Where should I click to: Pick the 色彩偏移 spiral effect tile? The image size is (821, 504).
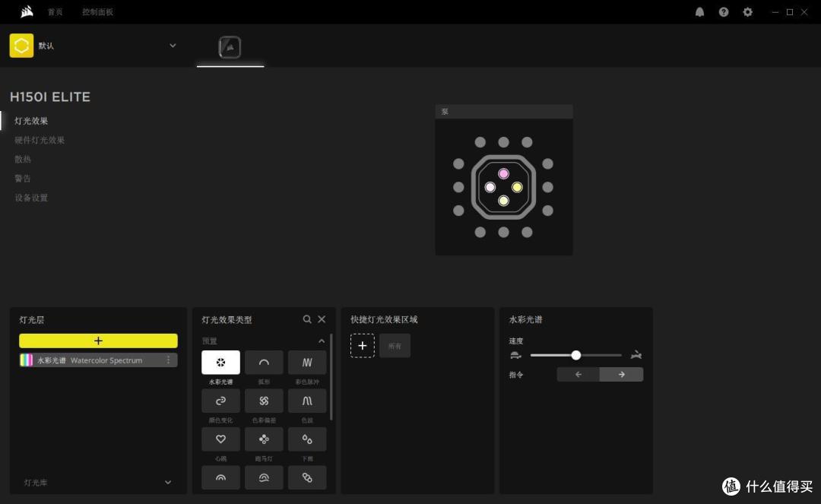[264, 401]
